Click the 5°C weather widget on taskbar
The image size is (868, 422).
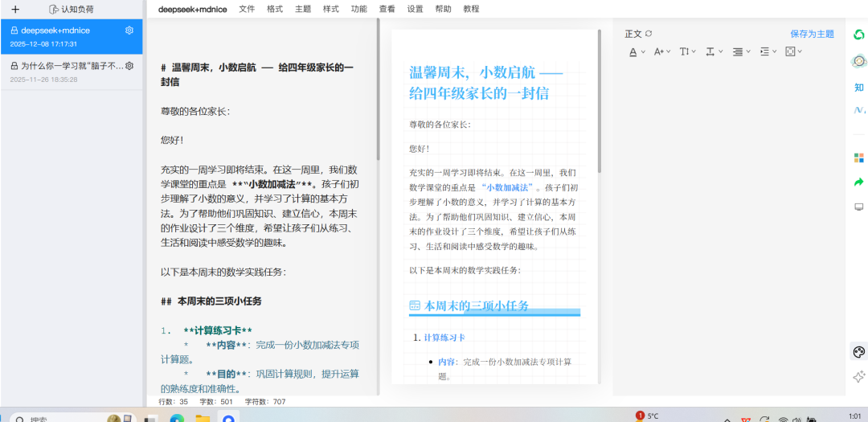click(647, 416)
